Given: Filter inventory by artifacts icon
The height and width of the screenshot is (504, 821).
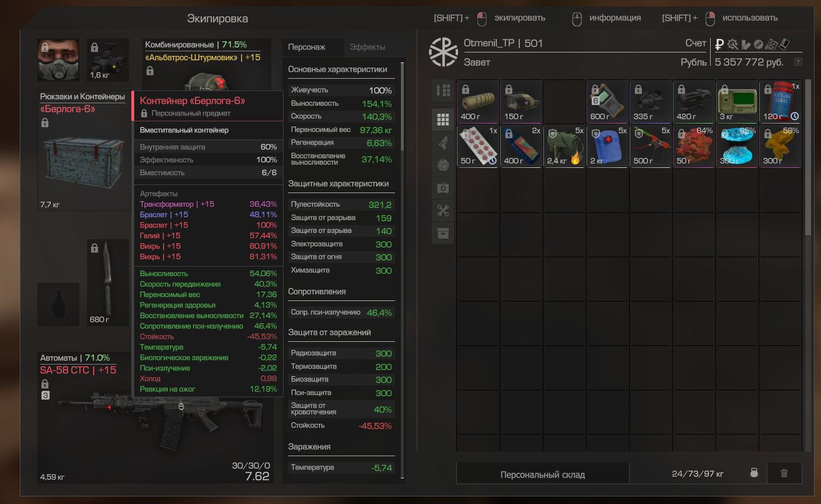Looking at the screenshot, I should coord(443,166).
